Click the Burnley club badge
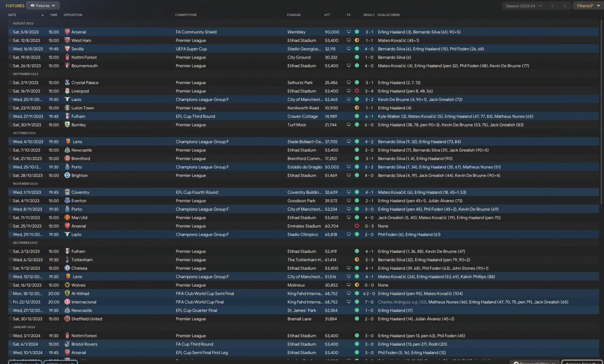This screenshot has height=364, width=604. [67, 125]
